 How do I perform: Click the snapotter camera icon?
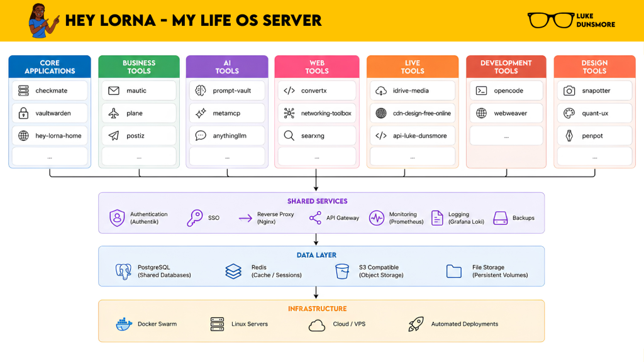(569, 90)
